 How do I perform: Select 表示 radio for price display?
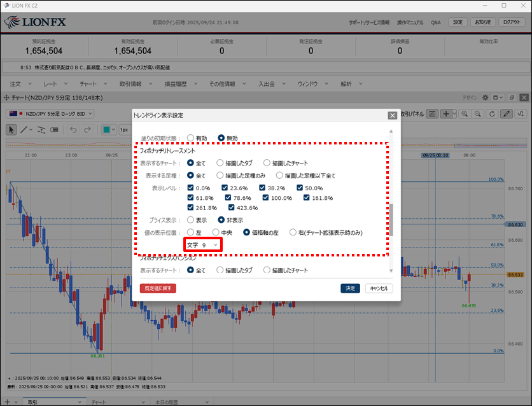coord(190,220)
